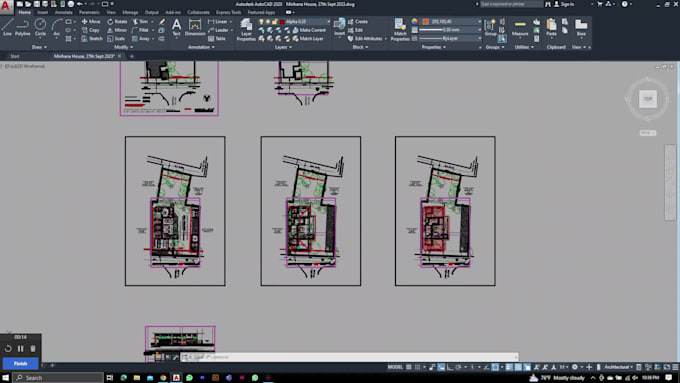680x383 pixels.
Task: Select the Circle tool
Action: 40,27
